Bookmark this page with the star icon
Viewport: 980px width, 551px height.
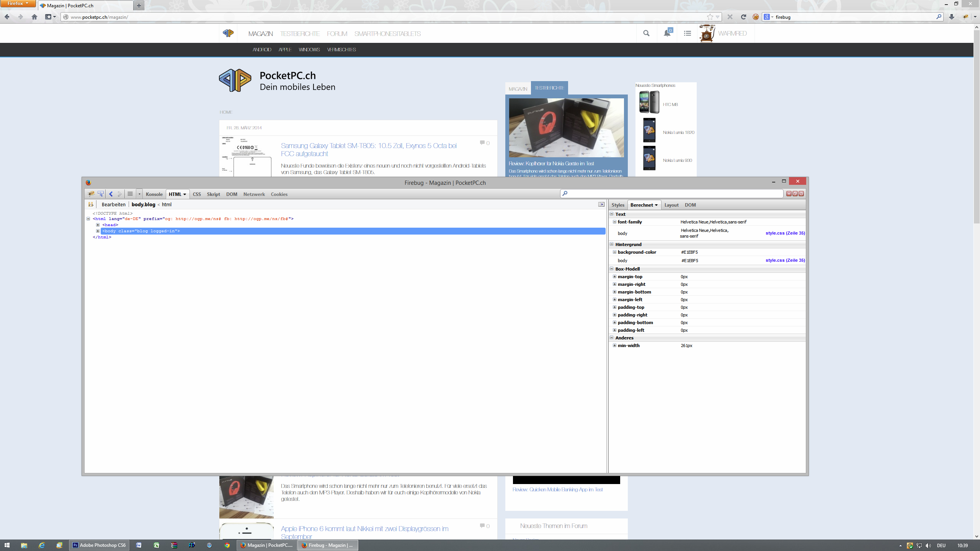tap(710, 17)
